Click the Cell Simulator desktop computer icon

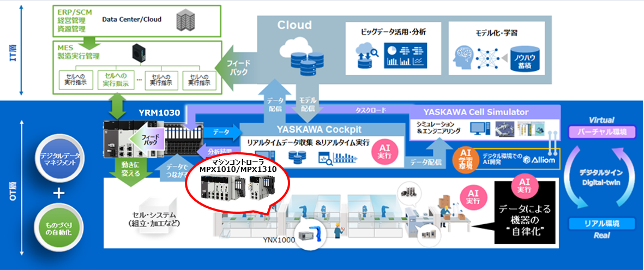click(x=479, y=128)
